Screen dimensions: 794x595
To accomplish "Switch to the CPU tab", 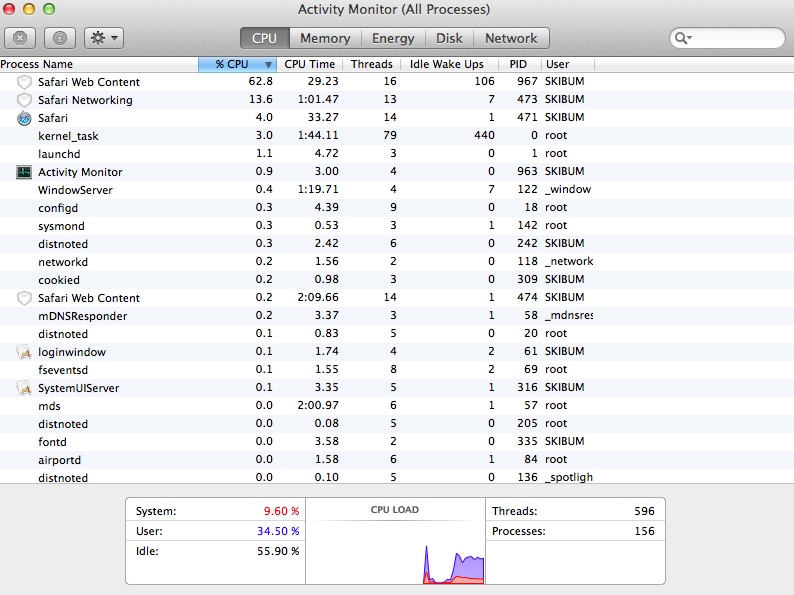I will (264, 38).
